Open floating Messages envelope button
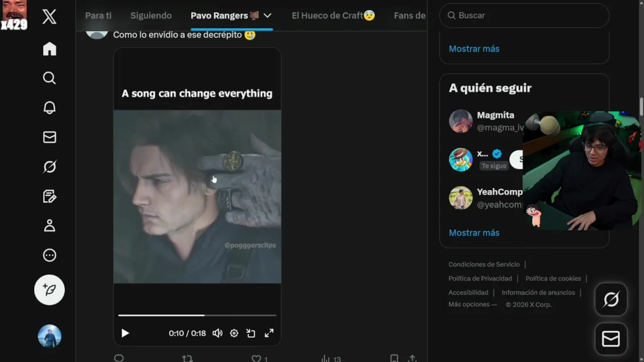Screen dimensions: 644x362 611,339
